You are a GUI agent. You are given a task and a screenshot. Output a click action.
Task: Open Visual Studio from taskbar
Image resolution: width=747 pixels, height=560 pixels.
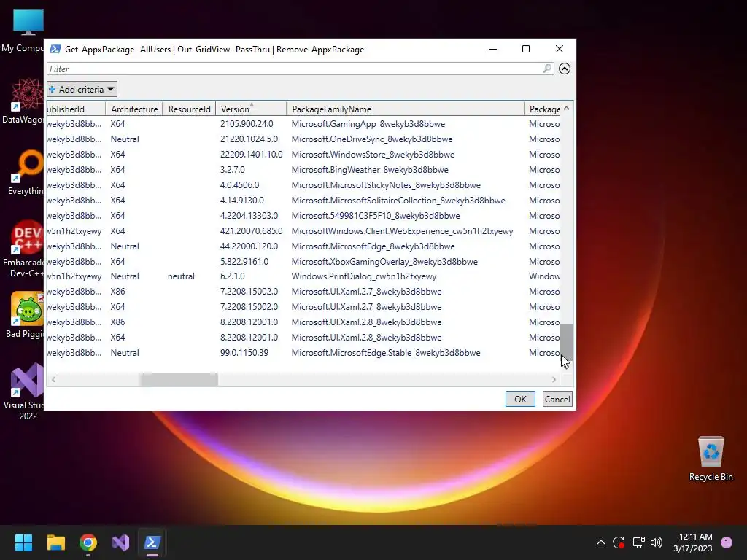pyautogui.click(x=120, y=542)
